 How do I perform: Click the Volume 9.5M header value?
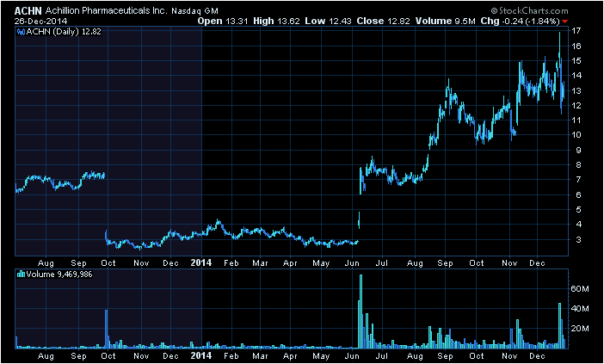[x=446, y=21]
